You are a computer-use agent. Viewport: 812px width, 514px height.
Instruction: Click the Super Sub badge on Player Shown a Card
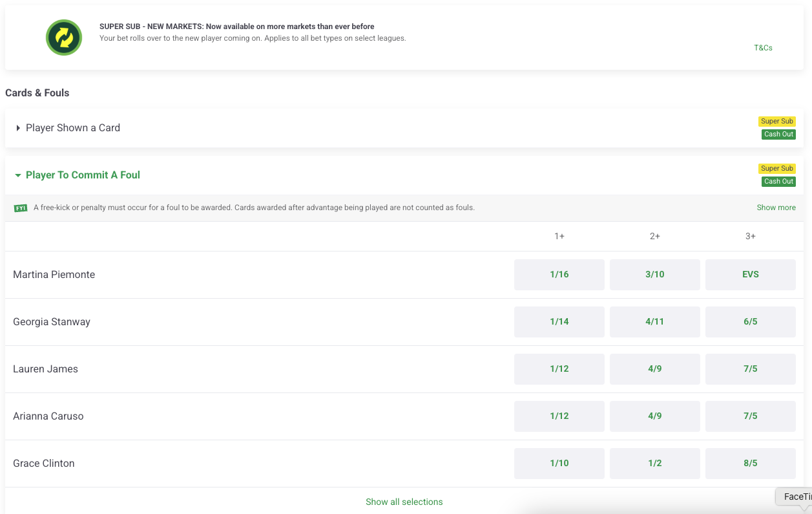tap(777, 122)
